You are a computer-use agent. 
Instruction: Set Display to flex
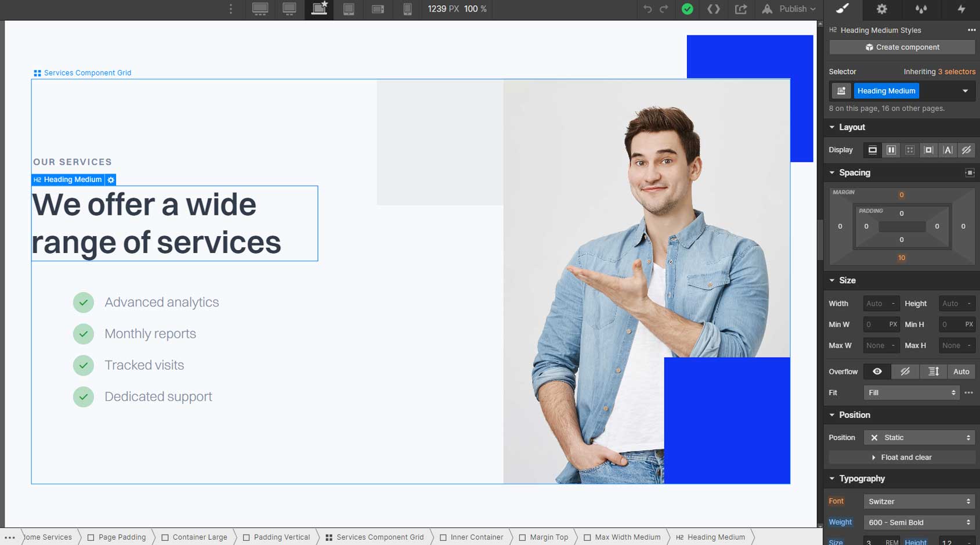click(x=891, y=150)
